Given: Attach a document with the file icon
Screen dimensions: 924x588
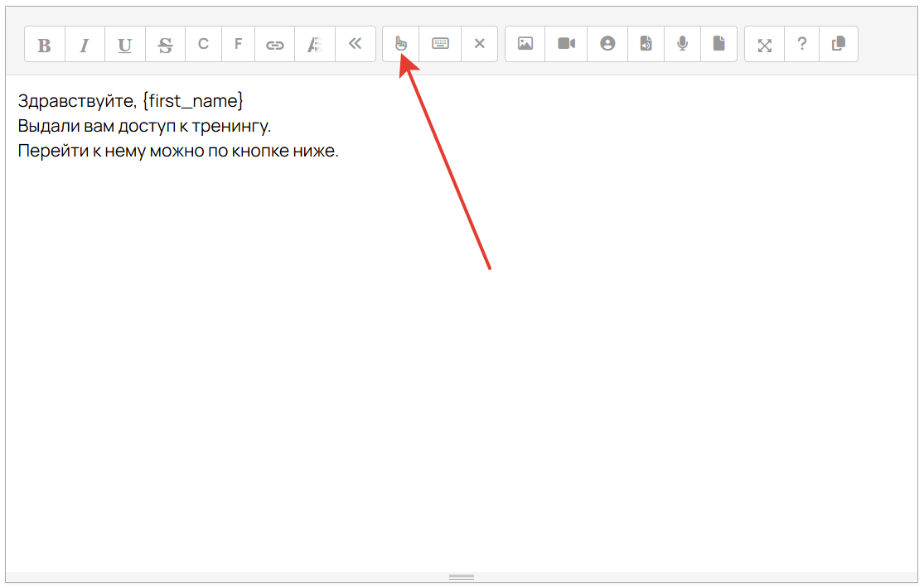Looking at the screenshot, I should coord(719,44).
